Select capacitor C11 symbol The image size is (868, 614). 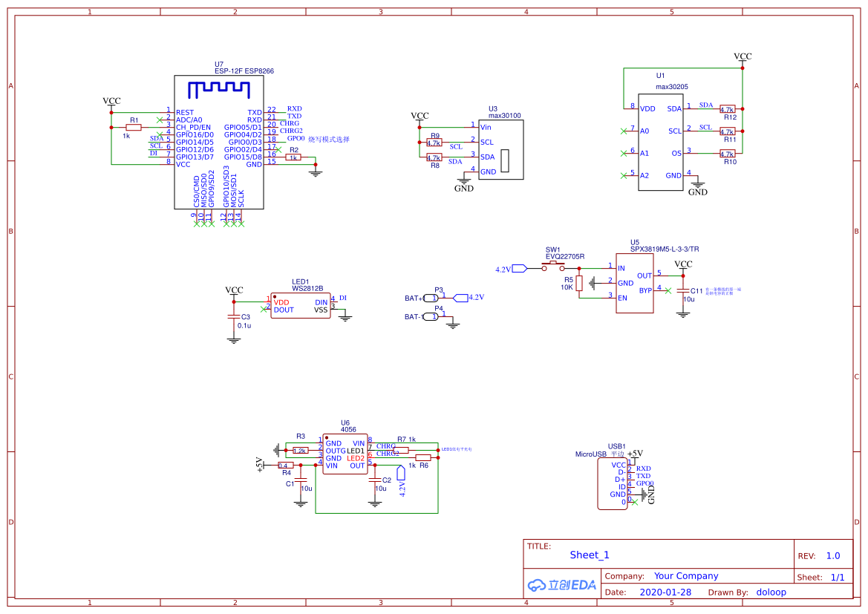pos(683,290)
